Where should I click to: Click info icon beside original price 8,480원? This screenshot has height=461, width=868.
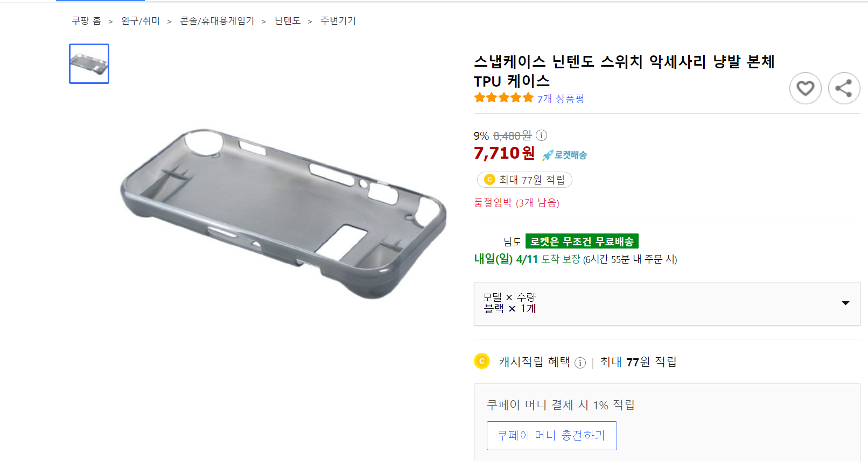pyautogui.click(x=542, y=136)
